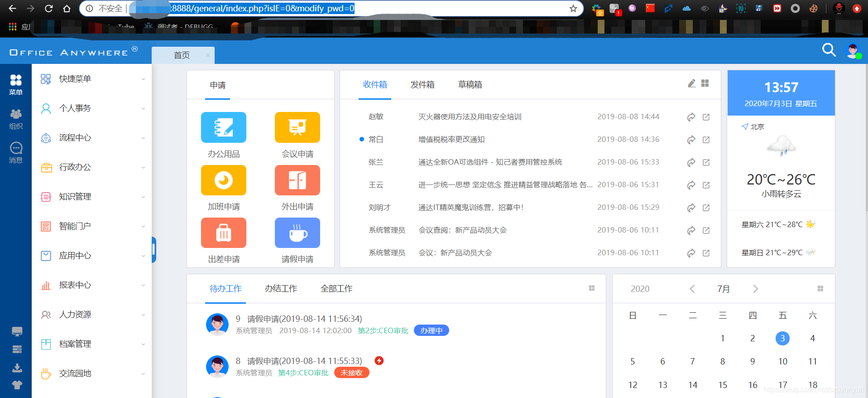Click the red lightning urgent icon
The height and width of the screenshot is (398, 868).
379,360
